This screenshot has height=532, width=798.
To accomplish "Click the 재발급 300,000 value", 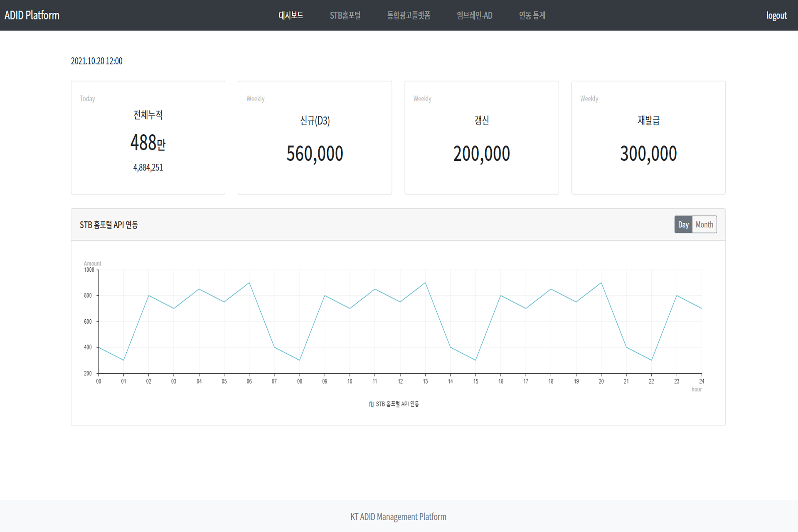I will tap(648, 154).
